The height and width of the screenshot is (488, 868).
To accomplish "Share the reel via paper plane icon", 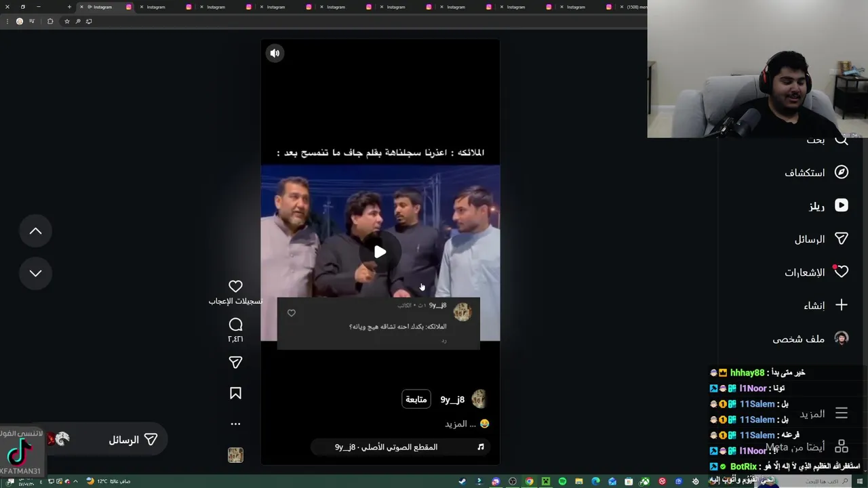I will [235, 363].
